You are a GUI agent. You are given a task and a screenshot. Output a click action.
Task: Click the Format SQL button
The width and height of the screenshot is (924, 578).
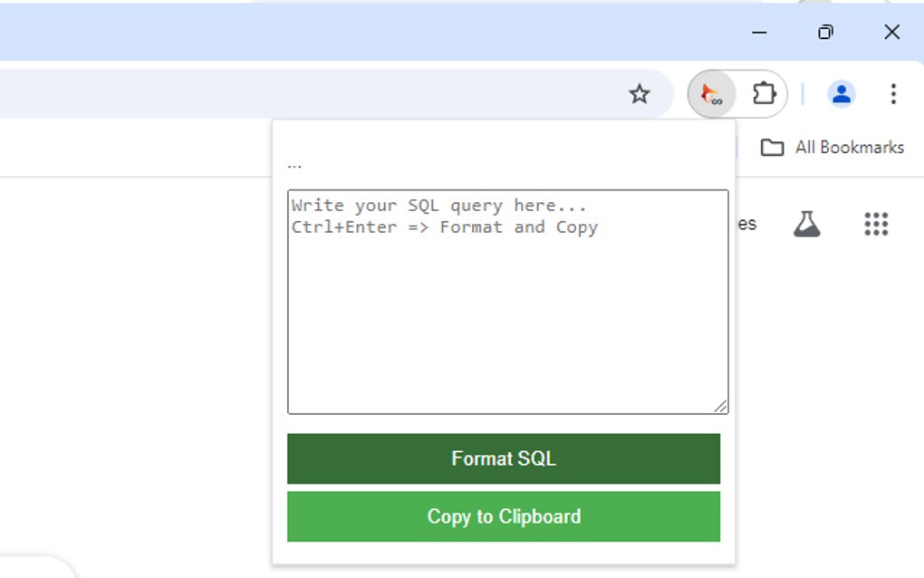(x=504, y=458)
